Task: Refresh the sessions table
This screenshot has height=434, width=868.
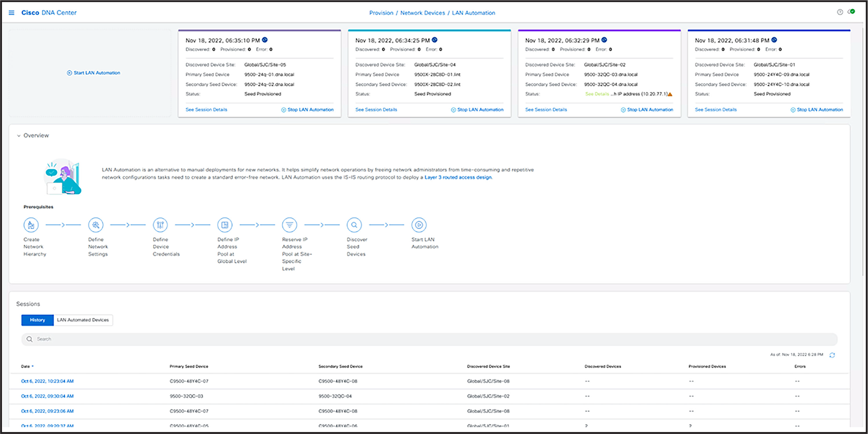Action: click(832, 355)
